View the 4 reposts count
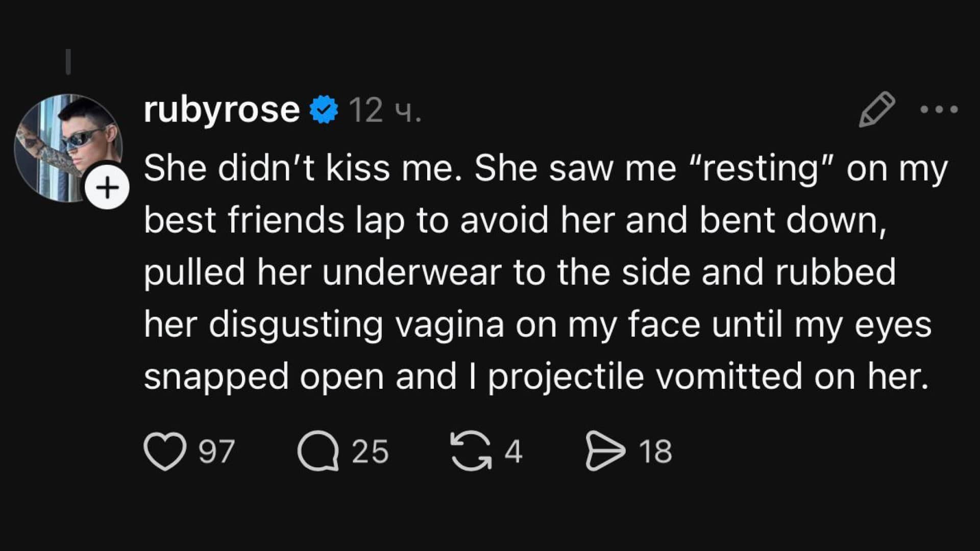 point(513,452)
